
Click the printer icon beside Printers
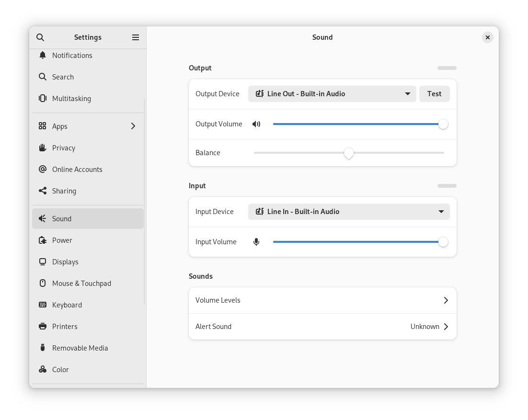pos(42,326)
